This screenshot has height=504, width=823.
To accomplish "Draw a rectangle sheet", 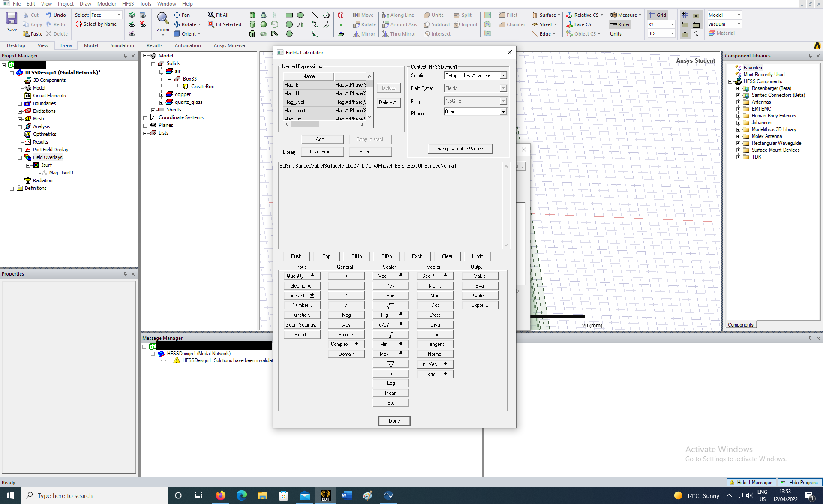I will (x=289, y=15).
